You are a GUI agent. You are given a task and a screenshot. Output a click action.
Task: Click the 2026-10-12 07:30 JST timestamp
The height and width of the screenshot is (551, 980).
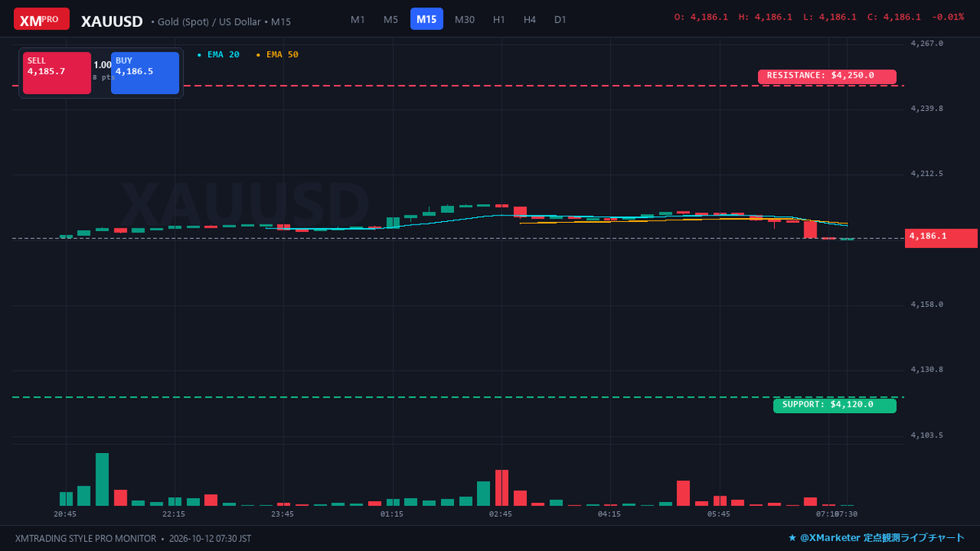(x=210, y=539)
